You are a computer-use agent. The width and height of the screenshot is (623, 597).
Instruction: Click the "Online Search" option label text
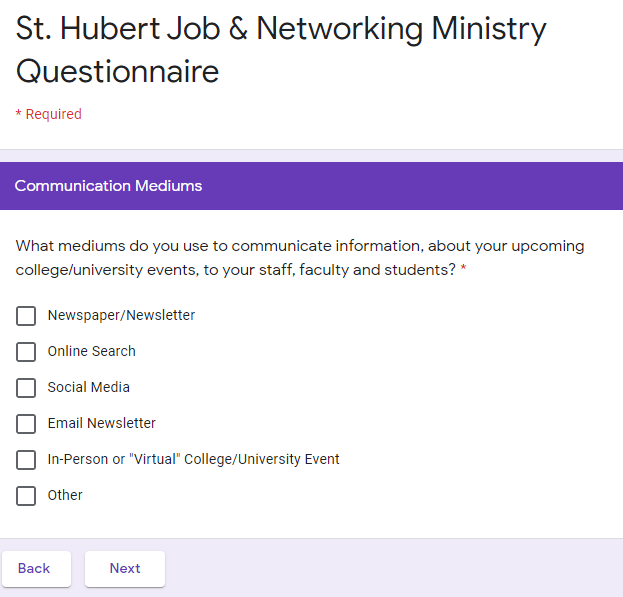pyautogui.click(x=91, y=351)
